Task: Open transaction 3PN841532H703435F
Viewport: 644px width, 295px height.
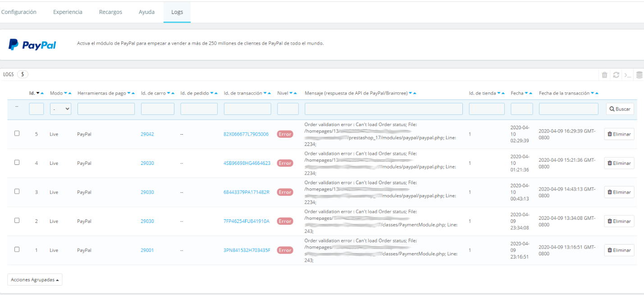Action: point(247,250)
